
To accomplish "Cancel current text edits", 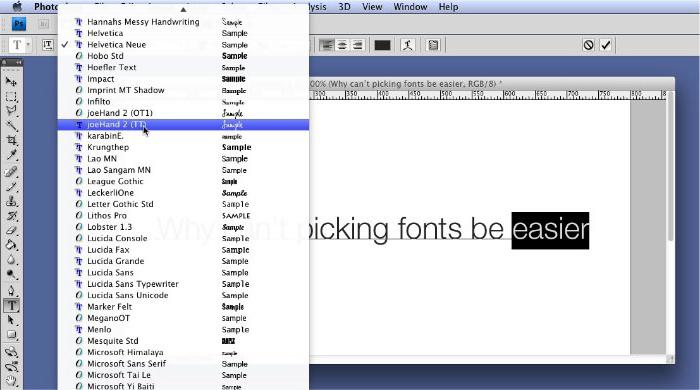I will tap(588, 45).
